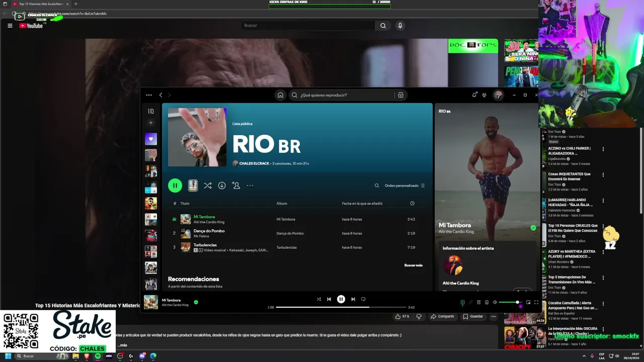Go back with Spotify left arrow

(161, 95)
